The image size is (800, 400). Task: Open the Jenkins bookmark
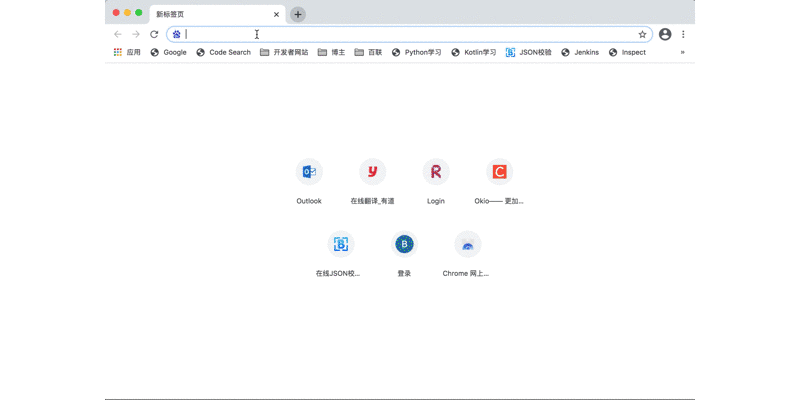580,52
